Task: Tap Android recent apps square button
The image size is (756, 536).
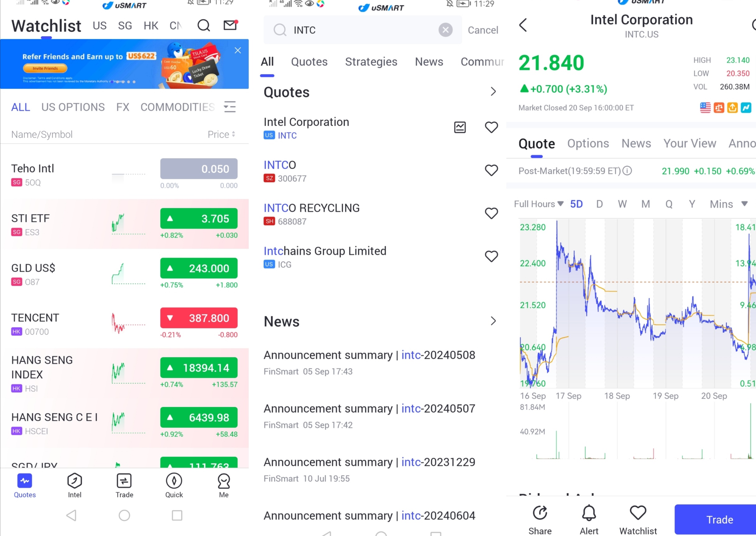Action: [177, 515]
